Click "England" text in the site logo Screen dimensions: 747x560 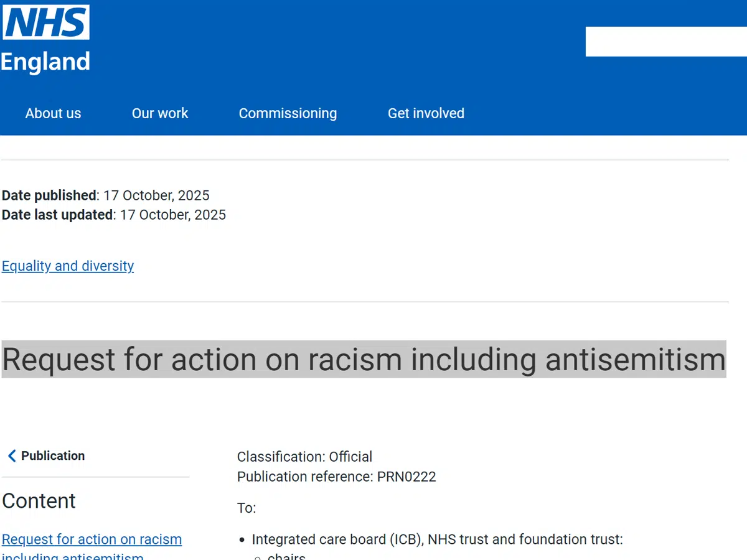tap(44, 62)
